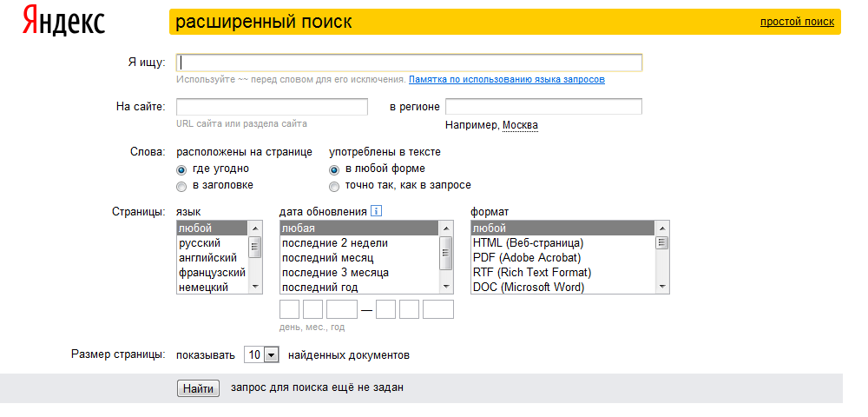This screenshot has height=417, width=868.
Task: Click the Яндекс logo
Action: [x=63, y=22]
